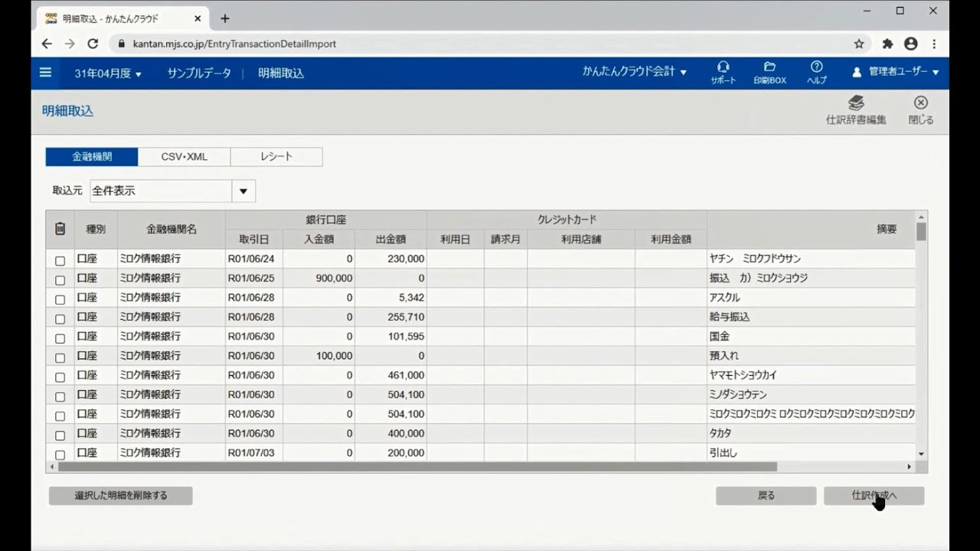Click the 戻る button
Viewport: 980px width, 551px height.
pos(766,496)
